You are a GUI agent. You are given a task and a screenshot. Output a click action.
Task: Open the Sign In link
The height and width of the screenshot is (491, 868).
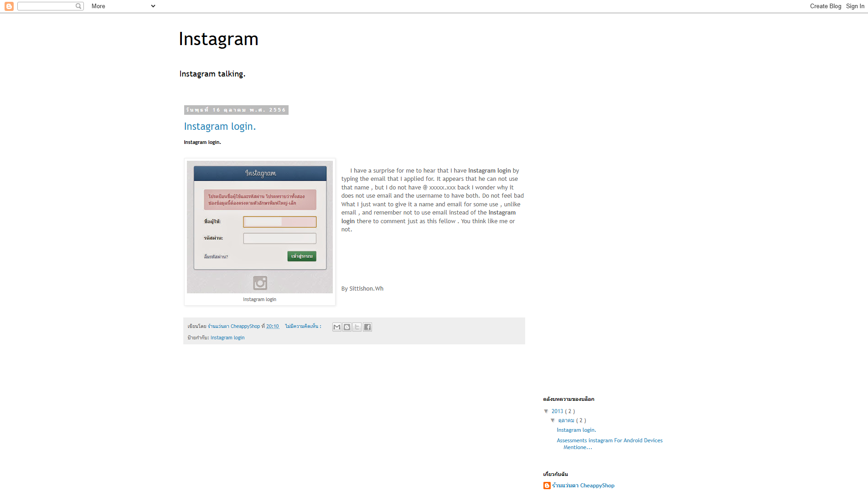(855, 6)
